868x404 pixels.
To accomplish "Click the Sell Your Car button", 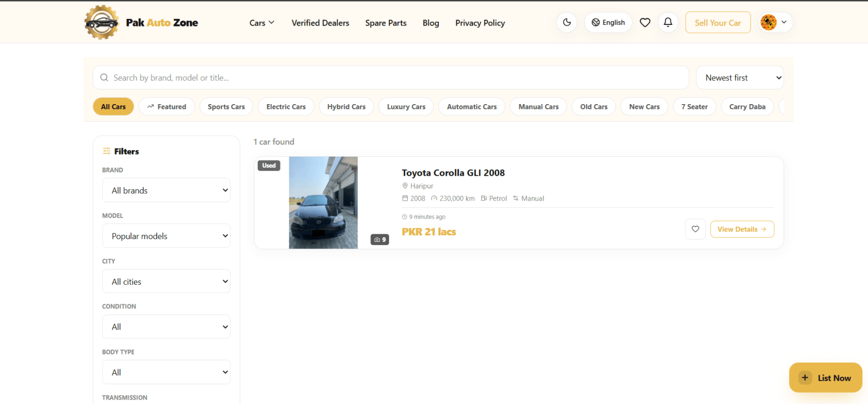I will [x=718, y=22].
